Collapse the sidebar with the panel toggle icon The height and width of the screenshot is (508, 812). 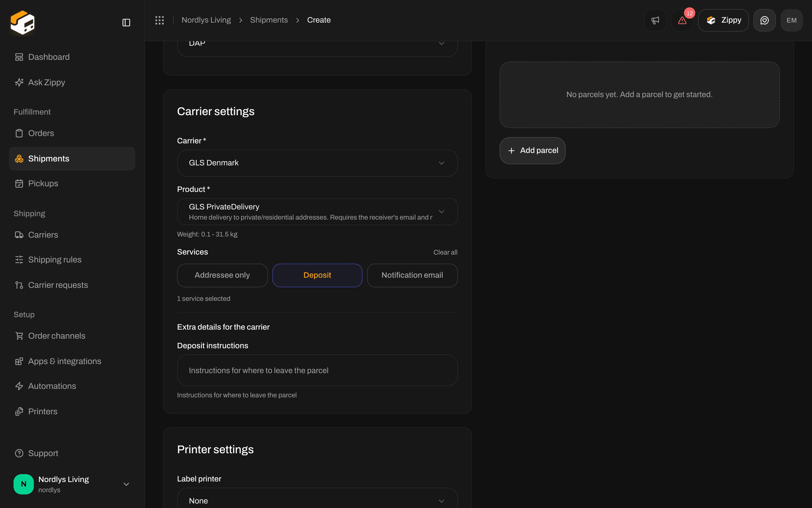pyautogui.click(x=126, y=23)
